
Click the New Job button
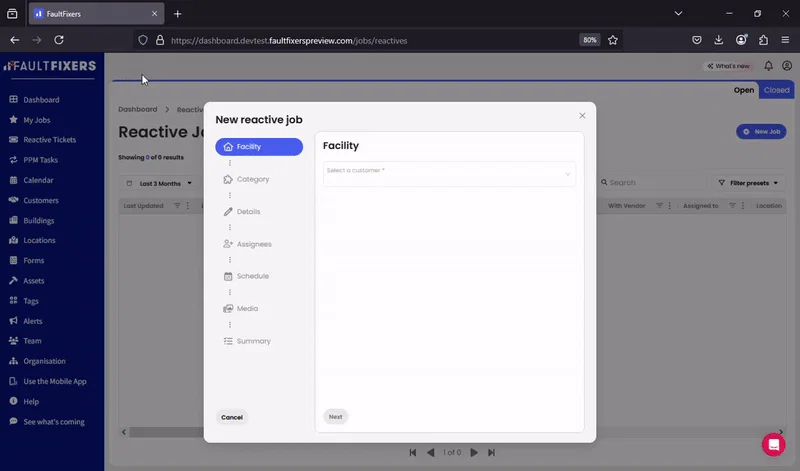click(x=761, y=132)
